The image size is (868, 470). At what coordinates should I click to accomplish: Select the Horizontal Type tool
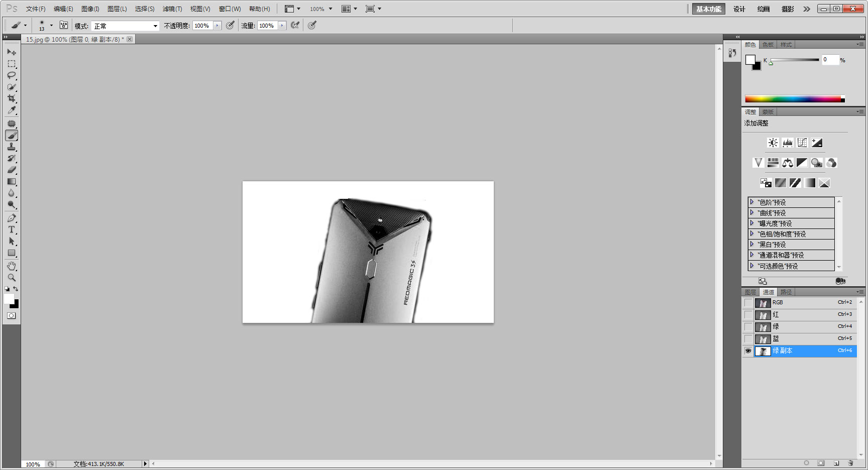pyautogui.click(x=11, y=229)
